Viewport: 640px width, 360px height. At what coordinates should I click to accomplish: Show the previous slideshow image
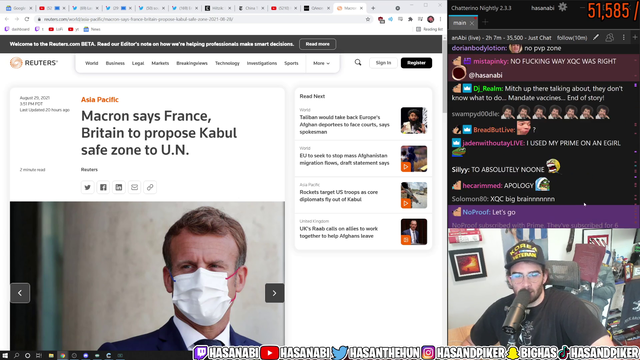(x=20, y=293)
